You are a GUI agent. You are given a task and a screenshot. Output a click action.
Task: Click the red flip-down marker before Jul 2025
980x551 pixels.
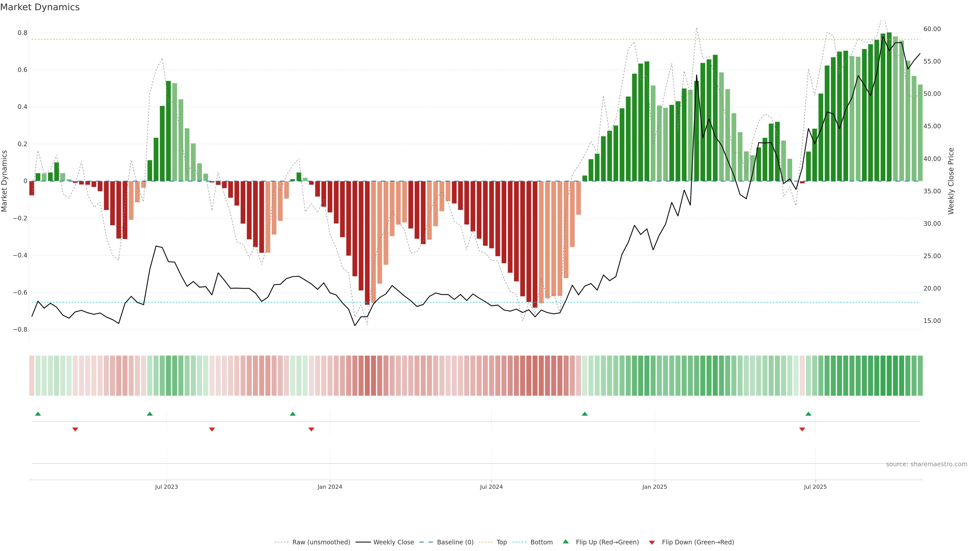click(802, 429)
